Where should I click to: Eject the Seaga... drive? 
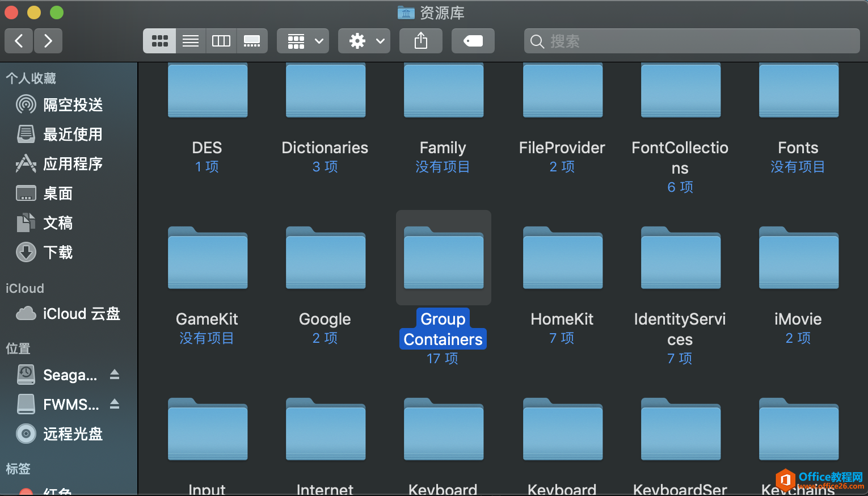click(115, 375)
